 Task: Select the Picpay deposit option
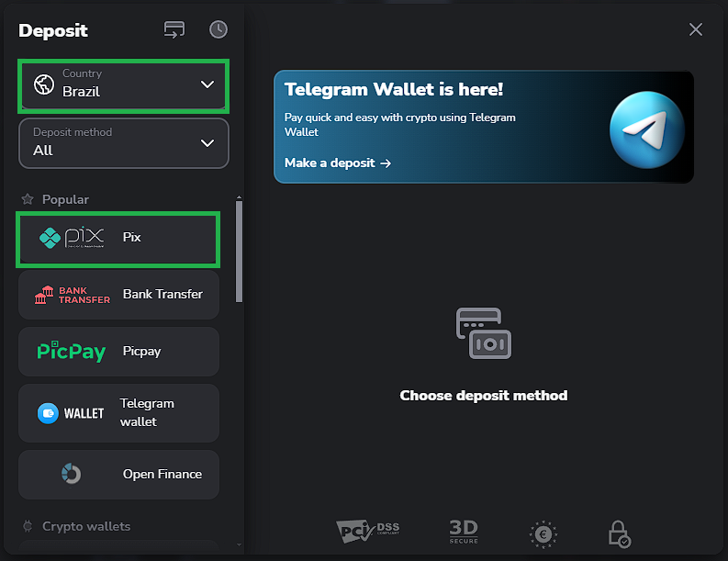[x=118, y=352]
